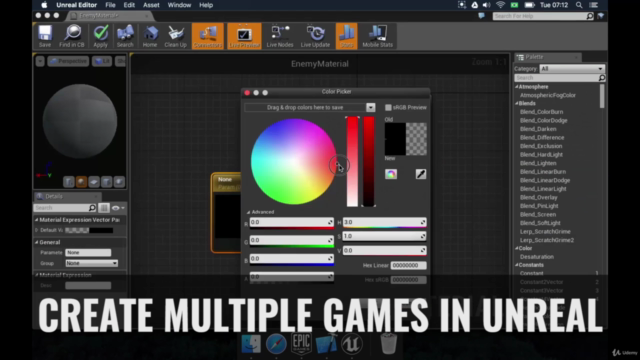Select Blend_ColorBurn in the palette
640x360 pixels.
coord(541,112)
